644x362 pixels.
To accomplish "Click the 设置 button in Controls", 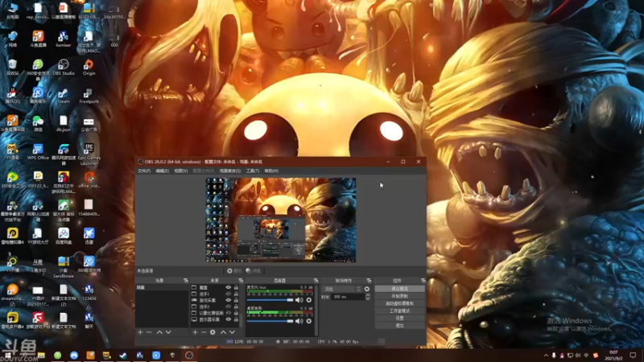I will pos(399,318).
